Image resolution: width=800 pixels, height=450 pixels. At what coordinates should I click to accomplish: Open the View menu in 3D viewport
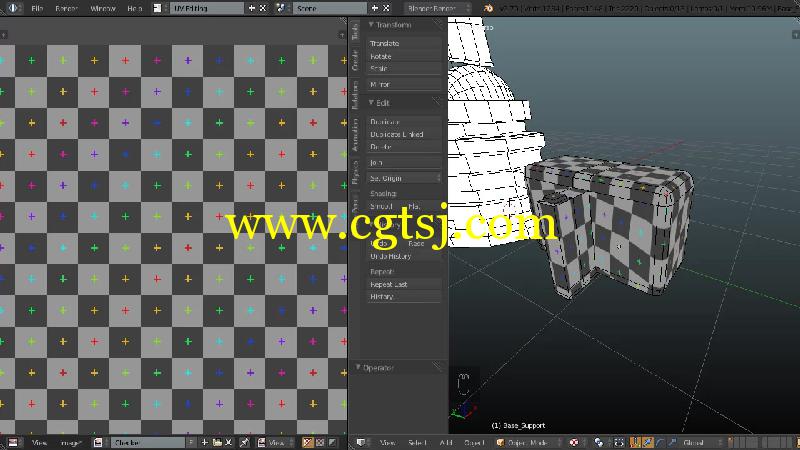click(388, 443)
